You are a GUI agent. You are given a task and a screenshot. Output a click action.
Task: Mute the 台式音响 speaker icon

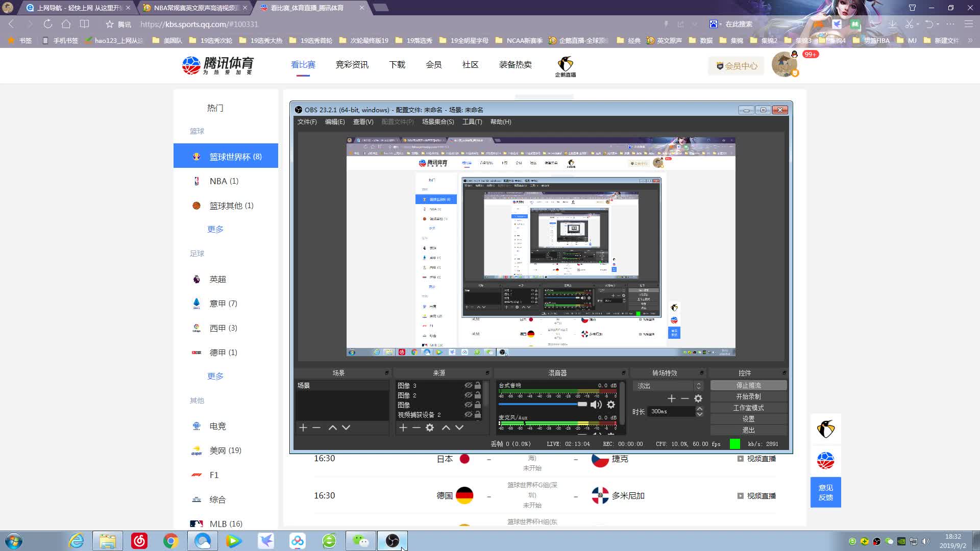pos(596,405)
